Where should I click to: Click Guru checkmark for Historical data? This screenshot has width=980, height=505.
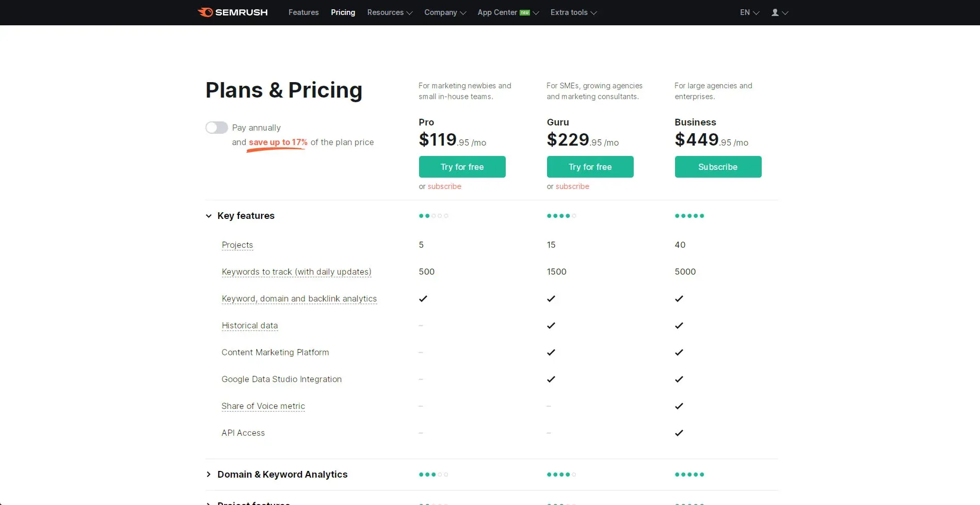[551, 325]
